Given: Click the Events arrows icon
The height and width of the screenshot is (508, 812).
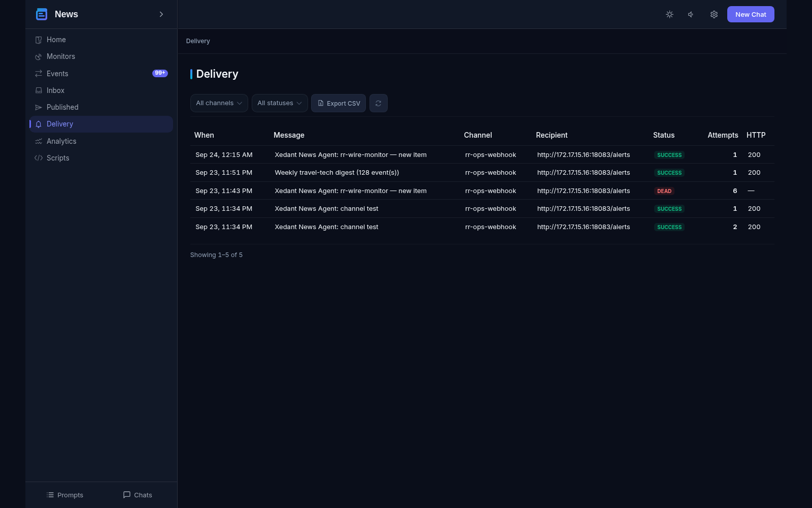Looking at the screenshot, I should tap(39, 74).
